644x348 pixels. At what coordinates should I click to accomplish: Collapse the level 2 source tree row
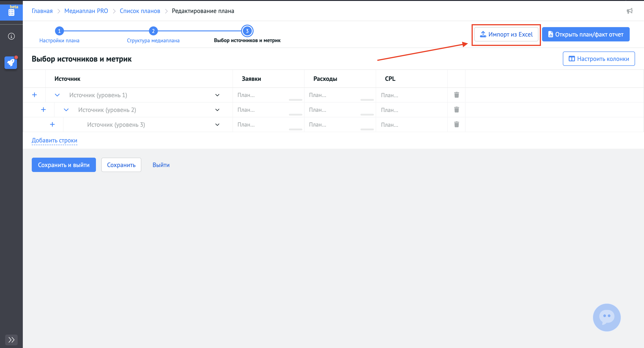[x=66, y=110]
